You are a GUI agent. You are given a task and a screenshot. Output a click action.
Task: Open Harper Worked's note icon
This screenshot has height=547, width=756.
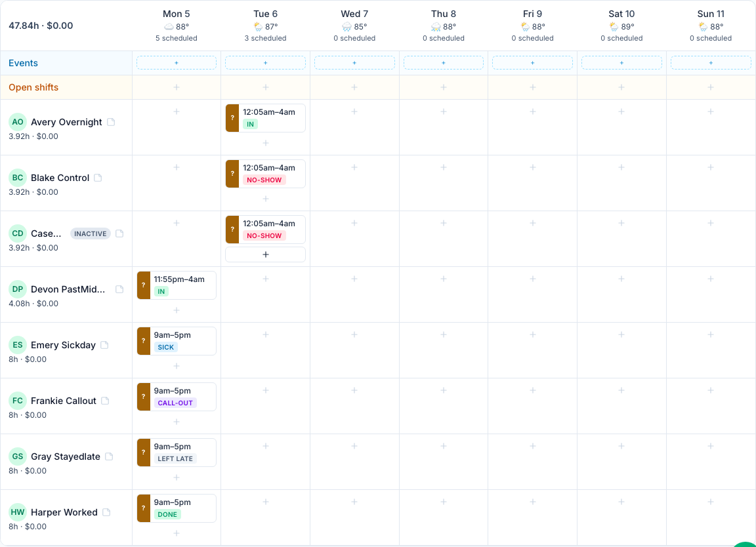[106, 512]
